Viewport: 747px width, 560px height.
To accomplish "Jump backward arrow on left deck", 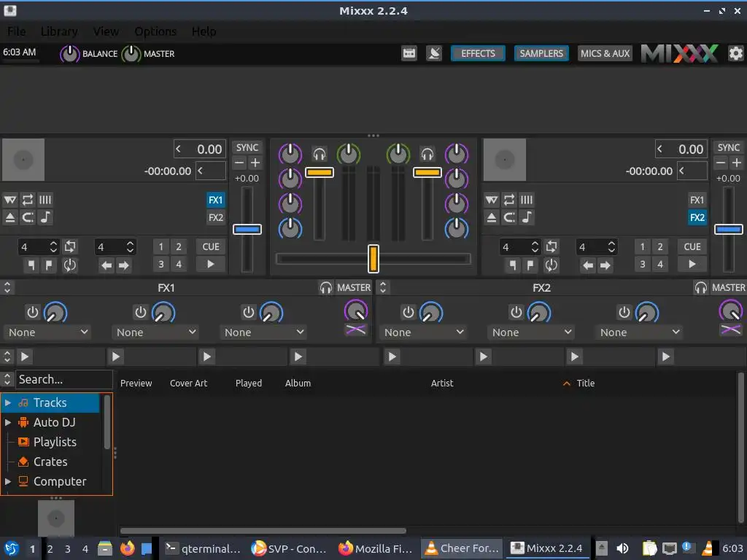I will [107, 265].
